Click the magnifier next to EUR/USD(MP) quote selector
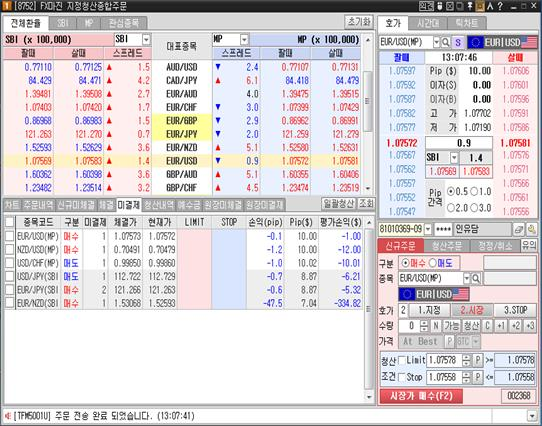 click(x=446, y=43)
